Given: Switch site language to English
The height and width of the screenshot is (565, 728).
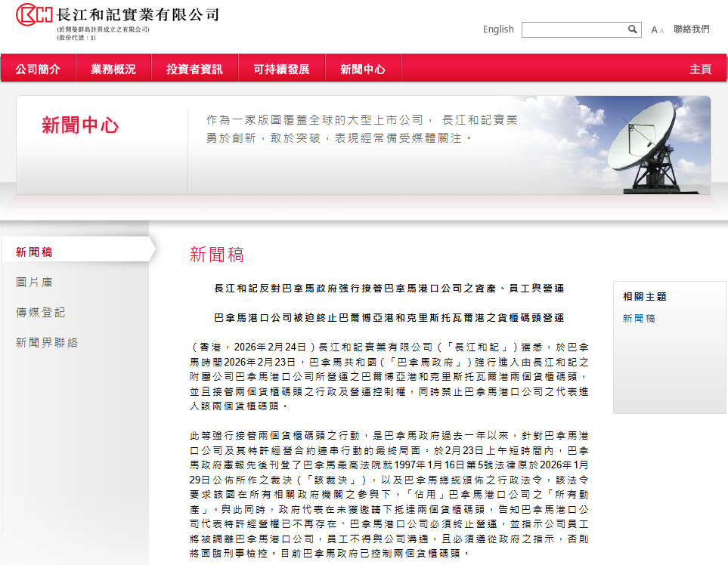Looking at the screenshot, I should click(498, 29).
